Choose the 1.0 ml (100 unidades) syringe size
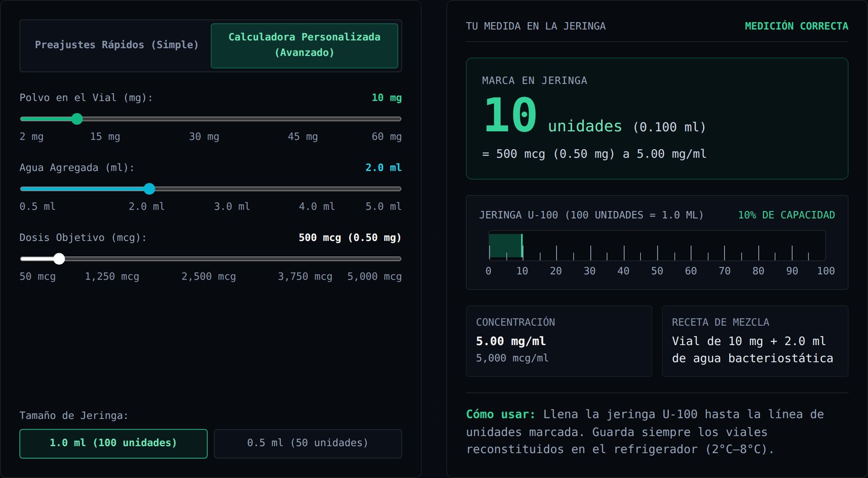Screen dimensions: 868x478 coord(113,443)
